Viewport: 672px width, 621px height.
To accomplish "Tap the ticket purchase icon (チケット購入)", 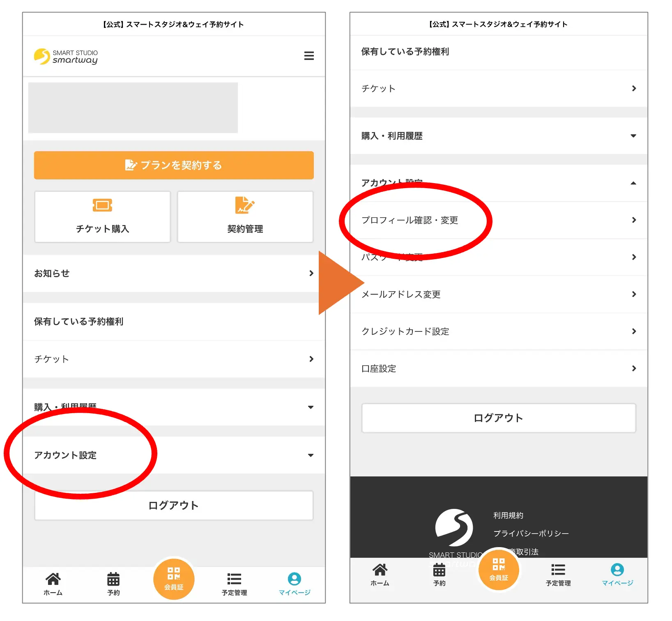I will point(102,205).
